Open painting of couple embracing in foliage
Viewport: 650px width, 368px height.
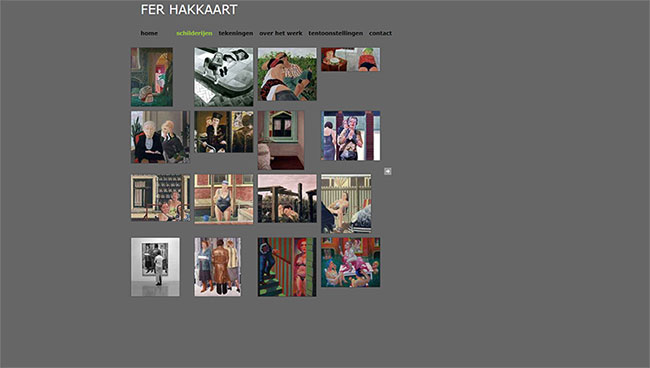click(287, 74)
